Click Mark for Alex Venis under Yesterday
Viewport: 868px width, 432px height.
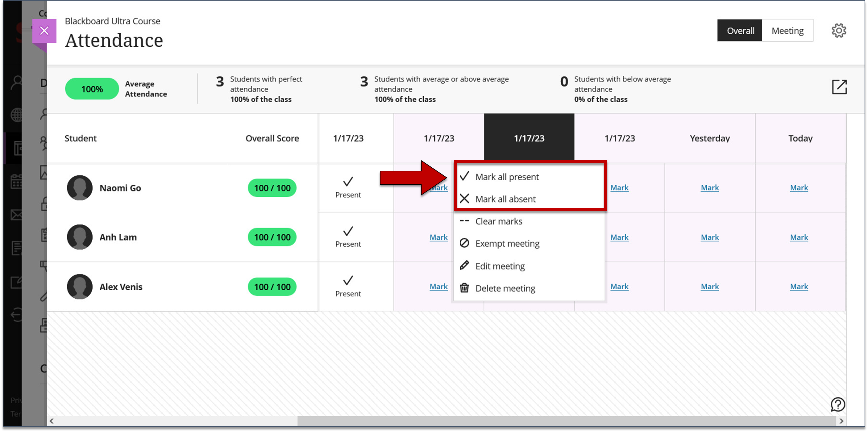click(710, 286)
